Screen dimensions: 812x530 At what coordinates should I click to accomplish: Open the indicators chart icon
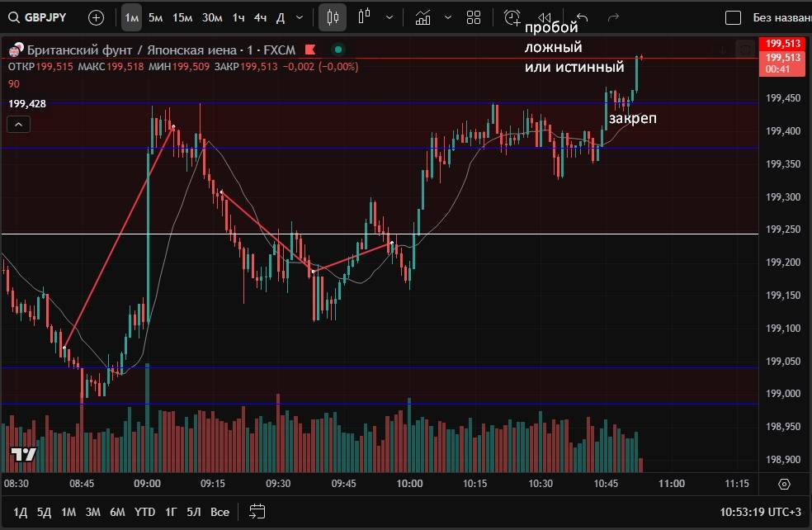coord(423,17)
